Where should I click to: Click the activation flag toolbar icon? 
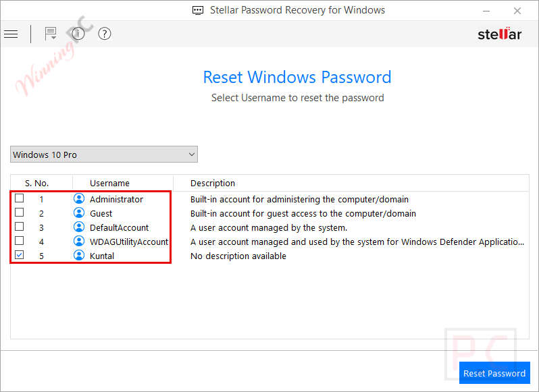coord(51,34)
